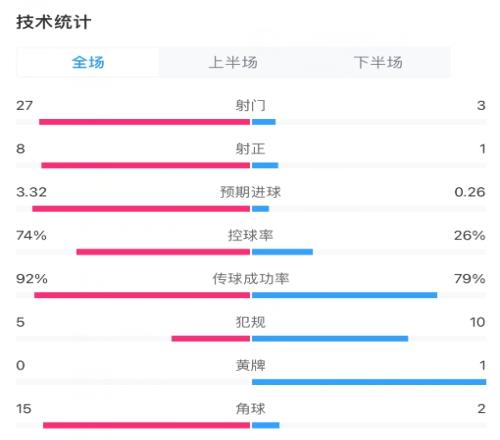Click the blue 传球成功率 bar for 79%
This screenshot has width=500, height=440.
[344, 295]
